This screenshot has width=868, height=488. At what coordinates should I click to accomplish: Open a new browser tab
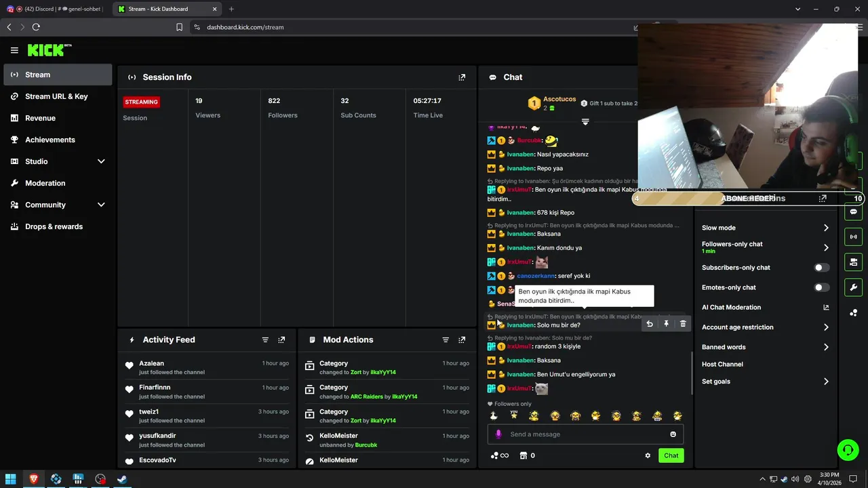tap(231, 9)
